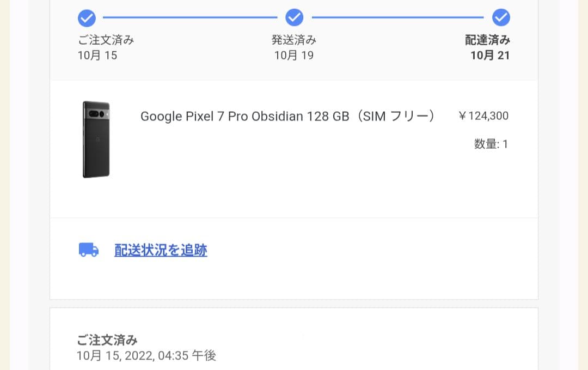Screen dimensions: 588x370
Task: Select the ご注文済み heading in the bottom section
Action: pos(107,339)
